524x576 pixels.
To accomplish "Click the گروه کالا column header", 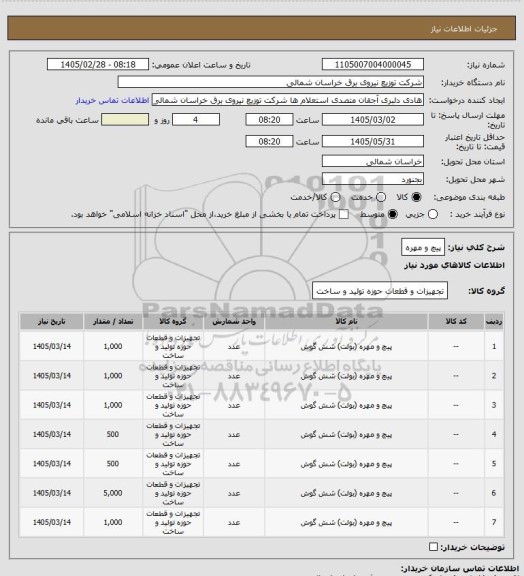I will 173,321.
